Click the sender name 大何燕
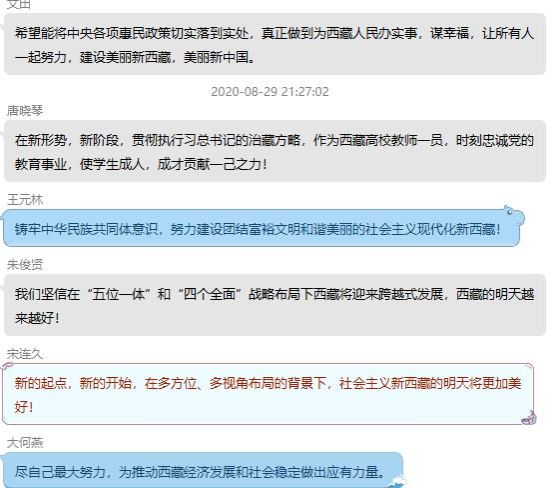Screen dimensions: 558x488 pos(25,443)
